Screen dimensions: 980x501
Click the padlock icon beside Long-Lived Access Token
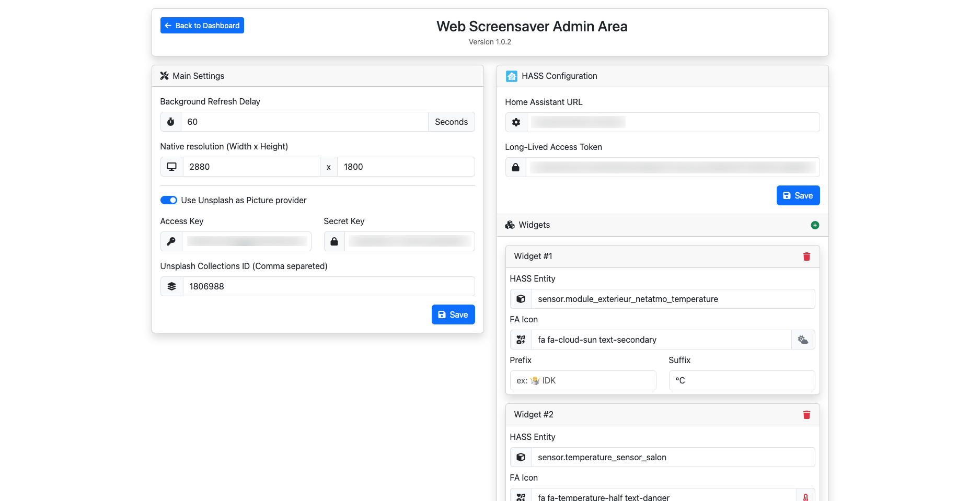(515, 167)
